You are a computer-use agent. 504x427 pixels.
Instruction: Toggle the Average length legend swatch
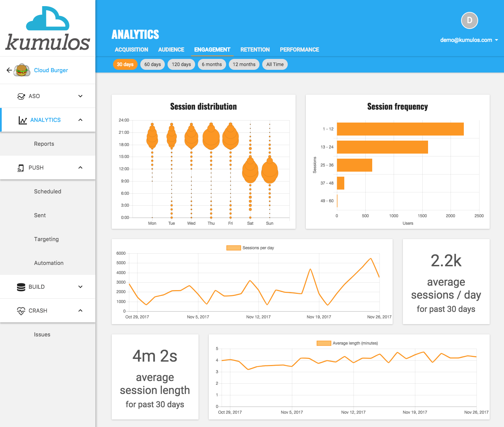324,343
